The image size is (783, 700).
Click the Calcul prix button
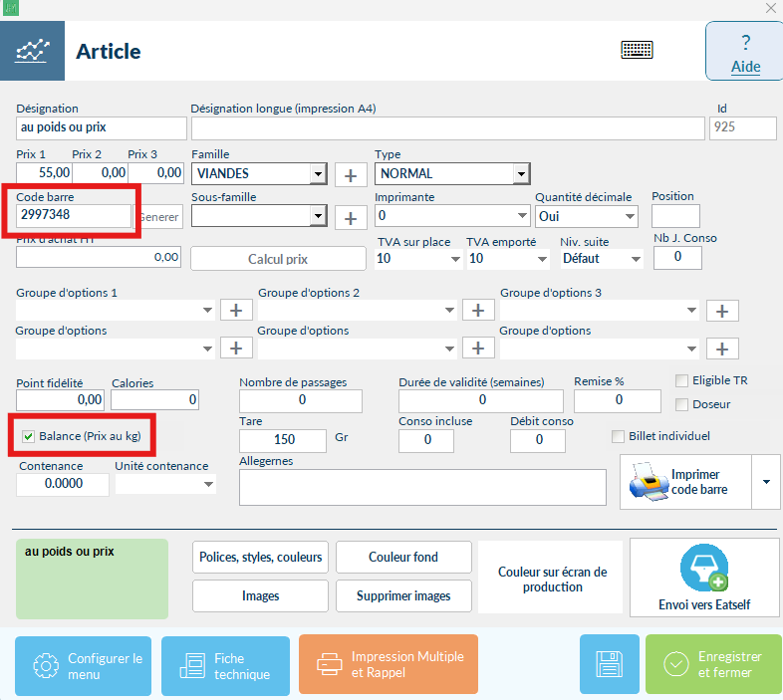pos(278,259)
